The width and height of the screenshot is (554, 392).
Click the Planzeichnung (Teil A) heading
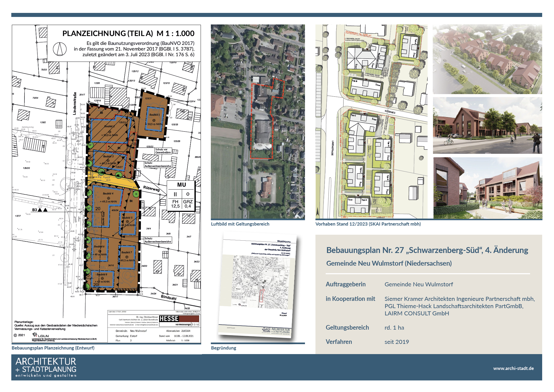(128, 33)
